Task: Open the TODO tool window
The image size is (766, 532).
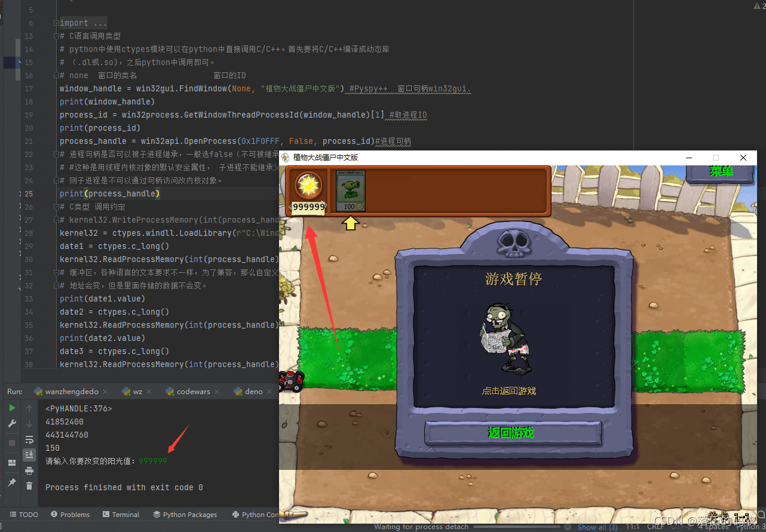Action: click(x=24, y=515)
